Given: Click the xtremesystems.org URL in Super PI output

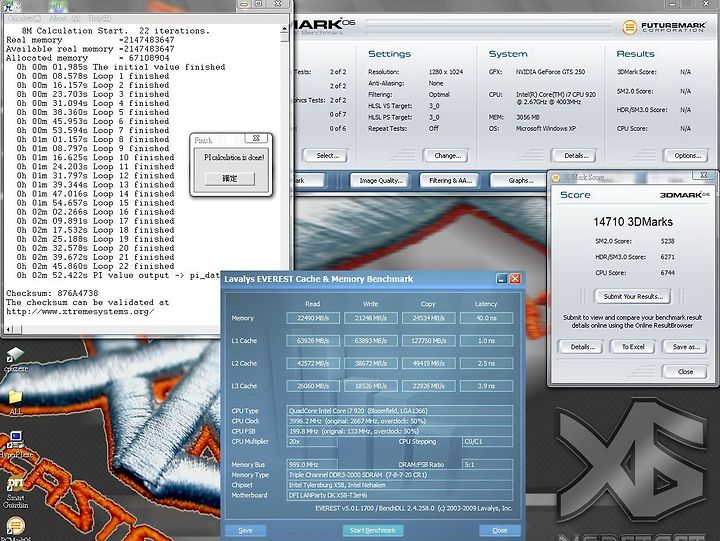Looking at the screenshot, I should 80,312.
